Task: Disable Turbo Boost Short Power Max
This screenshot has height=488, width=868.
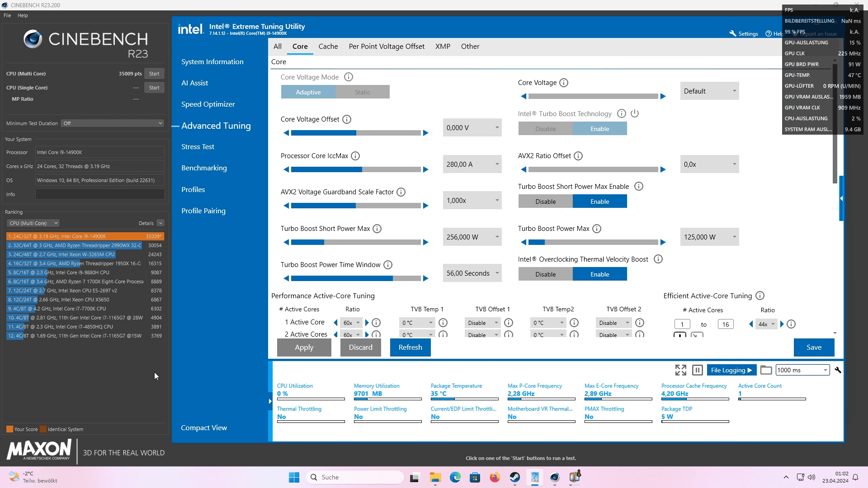Action: click(546, 202)
